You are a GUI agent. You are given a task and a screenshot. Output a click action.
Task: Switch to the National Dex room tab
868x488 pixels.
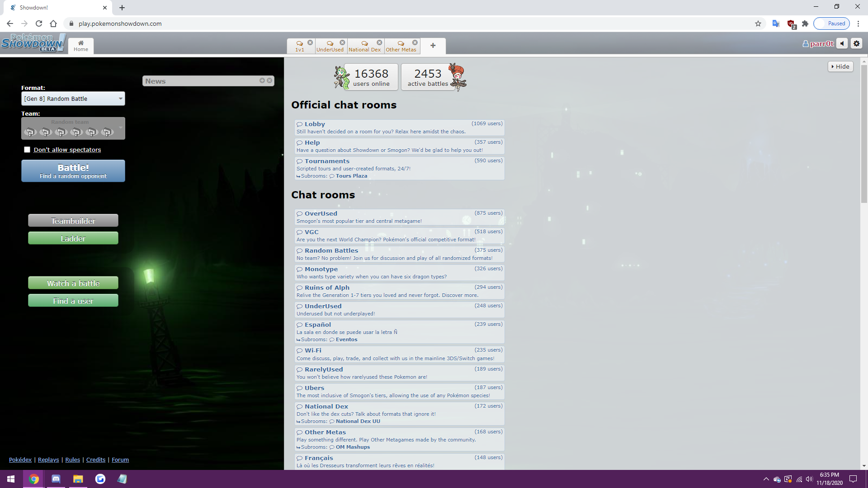(x=364, y=46)
